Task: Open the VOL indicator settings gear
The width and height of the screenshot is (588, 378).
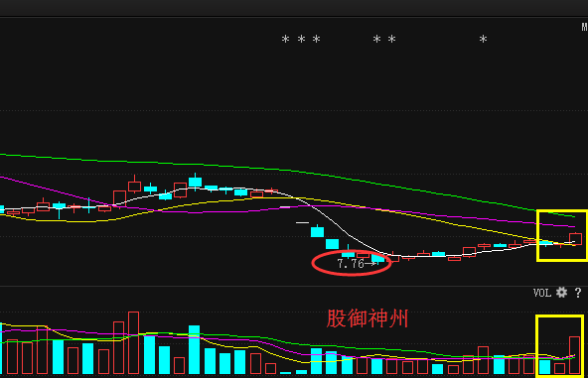Action: 561,293
